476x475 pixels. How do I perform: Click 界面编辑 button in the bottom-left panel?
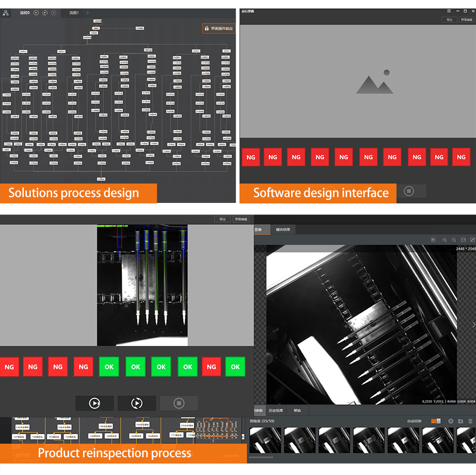[241, 219]
